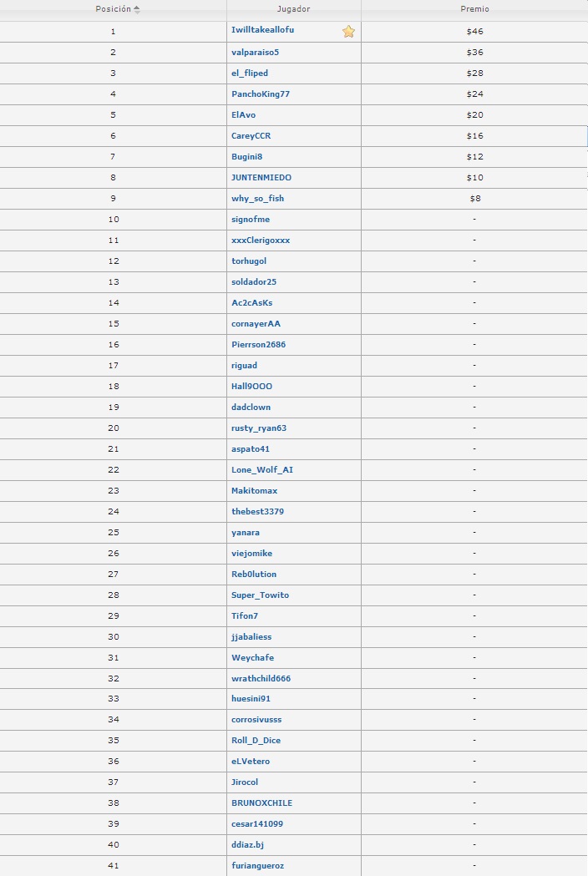Sort by the Jugador column header
Image resolution: width=588 pixels, height=876 pixels.
point(293,9)
